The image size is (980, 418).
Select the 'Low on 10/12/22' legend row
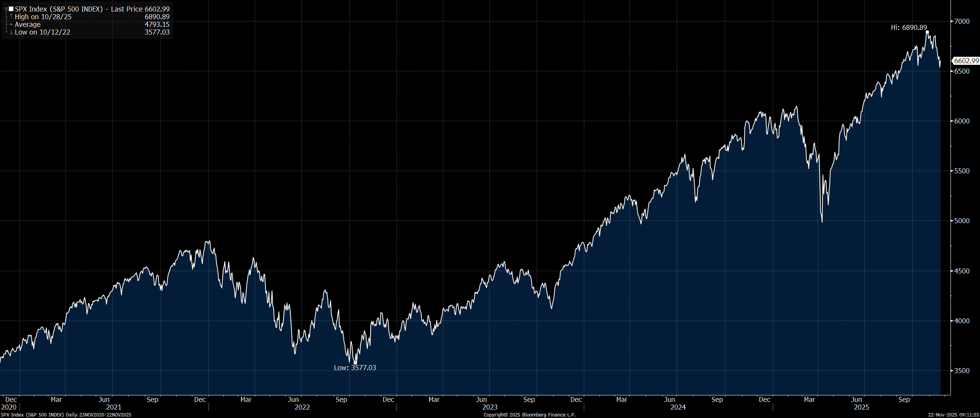(42, 32)
